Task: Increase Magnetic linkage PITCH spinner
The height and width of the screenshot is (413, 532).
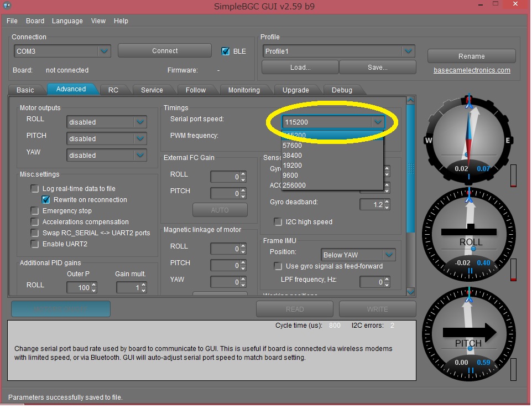Action: pos(243,262)
